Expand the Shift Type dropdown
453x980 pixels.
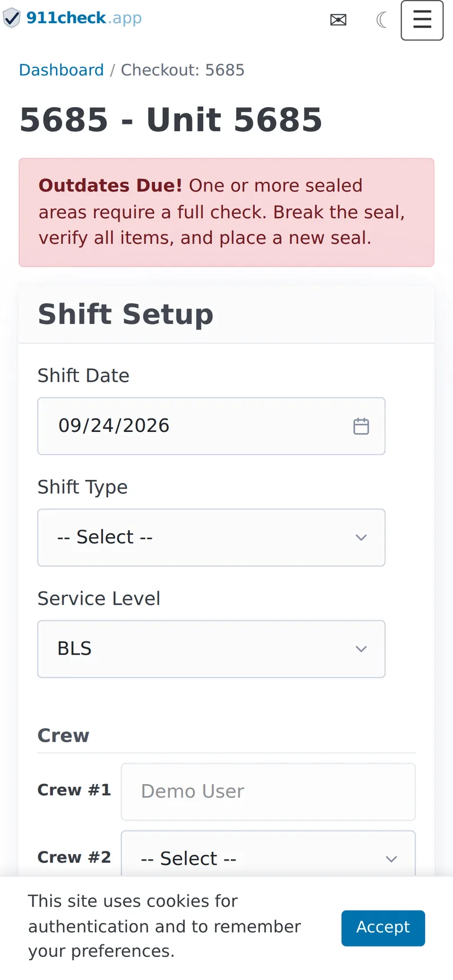[x=211, y=537]
